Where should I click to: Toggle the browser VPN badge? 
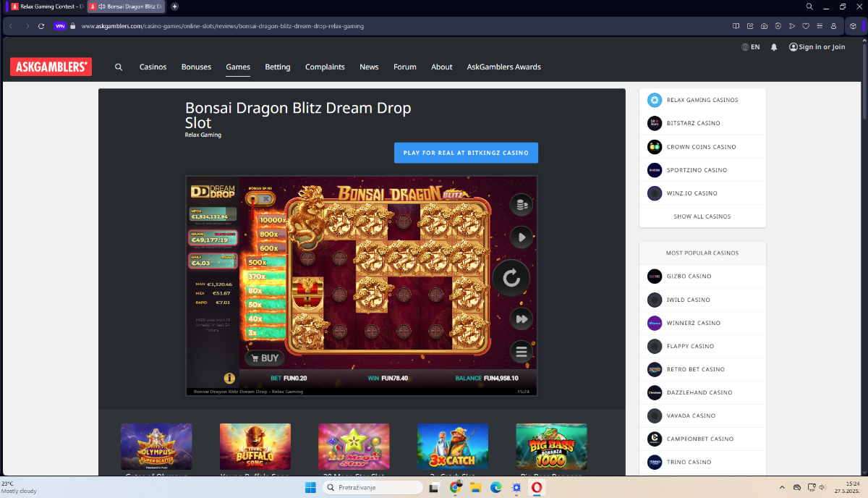pos(60,26)
